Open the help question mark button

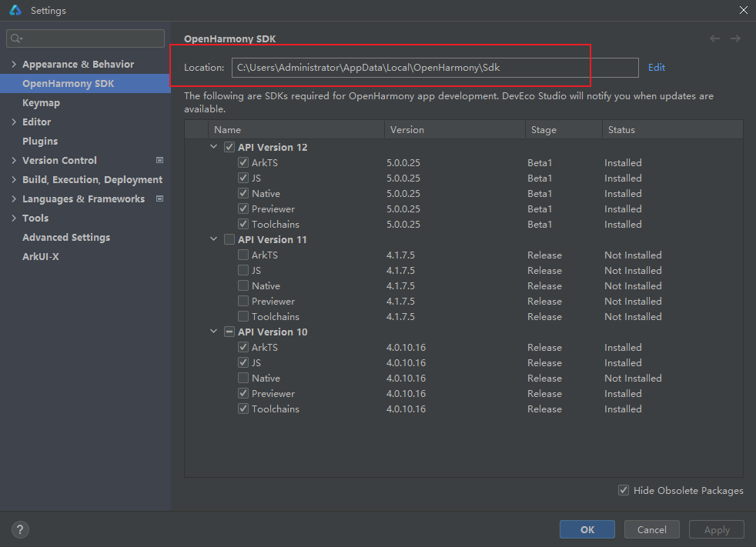(x=20, y=529)
